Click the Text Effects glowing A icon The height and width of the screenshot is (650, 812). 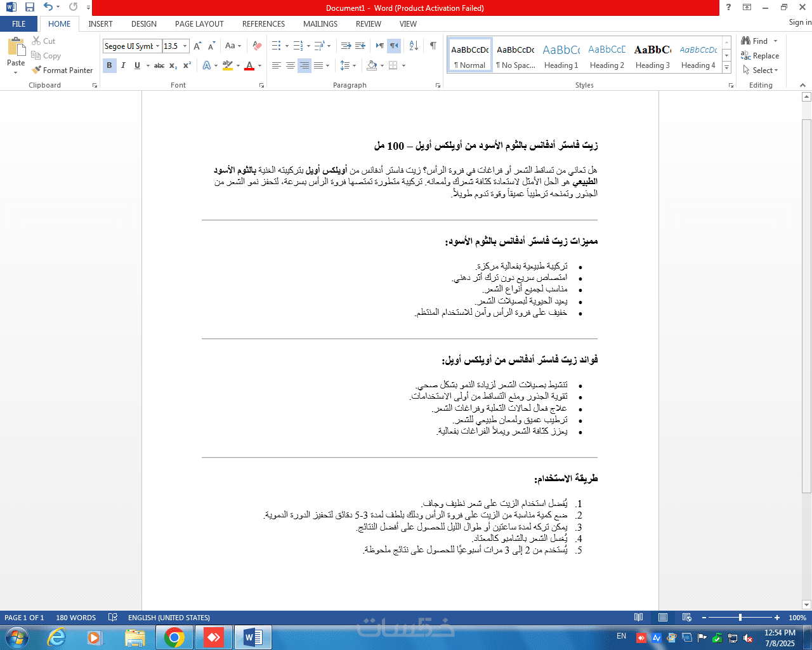[x=206, y=65]
